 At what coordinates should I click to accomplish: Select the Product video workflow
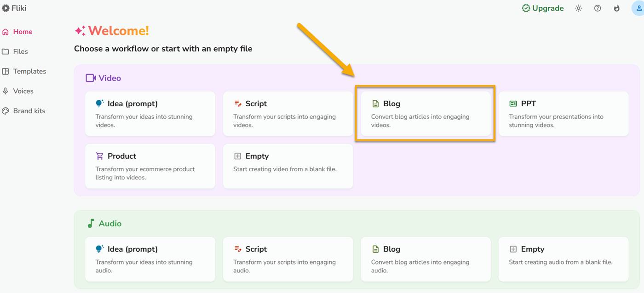tap(150, 166)
